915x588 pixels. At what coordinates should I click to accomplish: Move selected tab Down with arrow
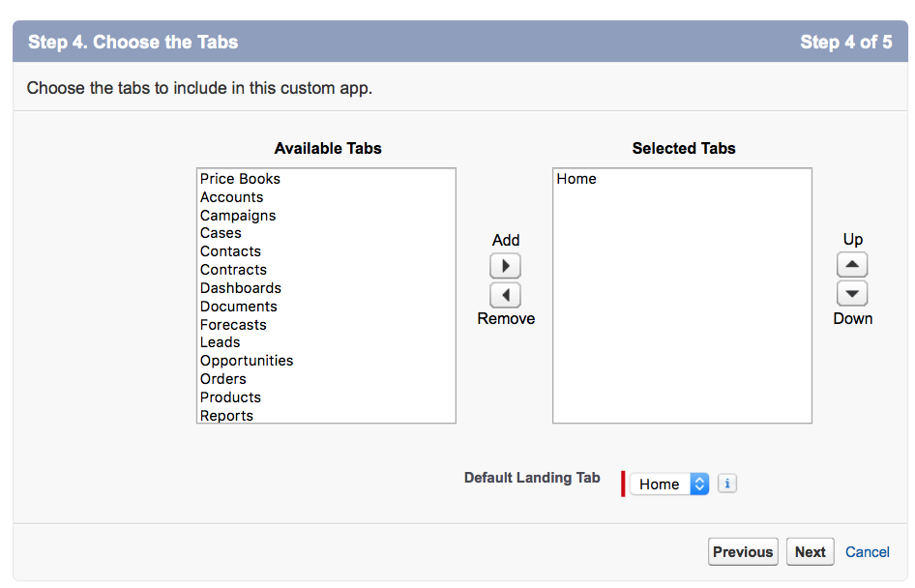[x=852, y=293]
